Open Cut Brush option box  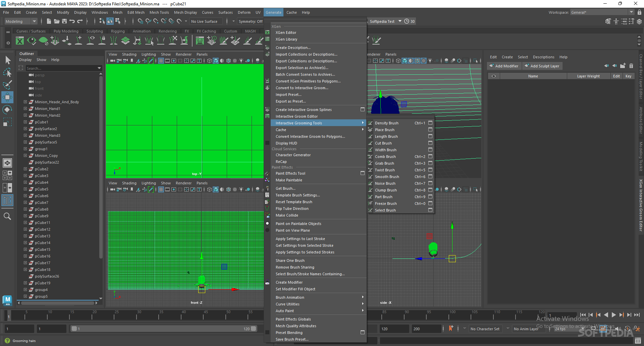[x=430, y=143]
